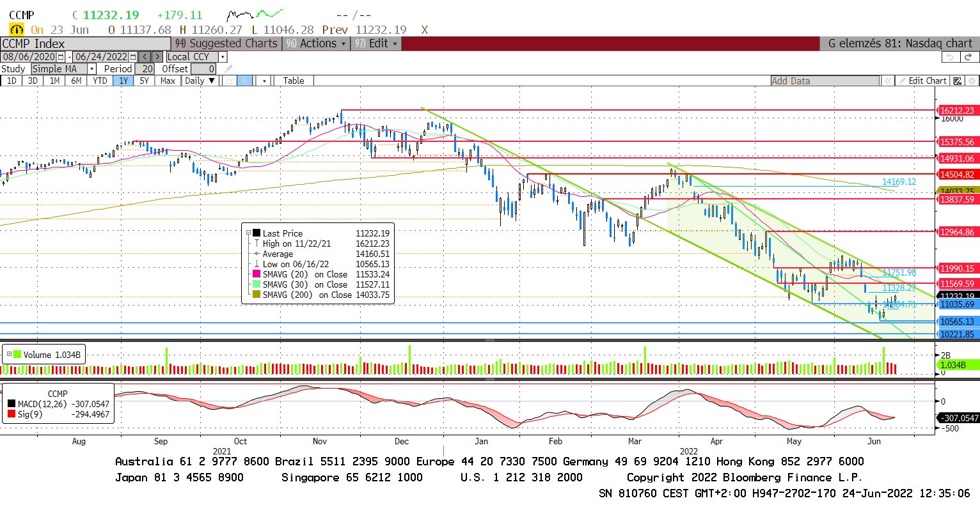The image size is (980, 512).
Task: Click the Add Data input box
Action: click(x=825, y=81)
